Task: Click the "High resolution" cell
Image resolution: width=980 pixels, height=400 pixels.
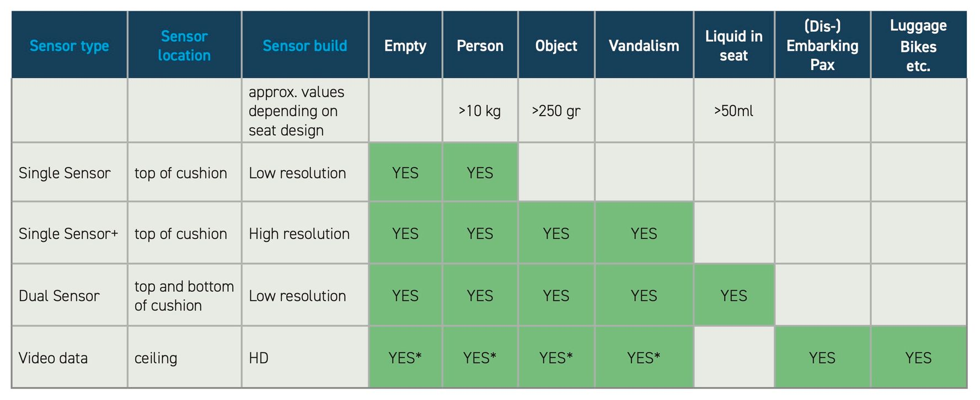Action: pyautogui.click(x=299, y=234)
